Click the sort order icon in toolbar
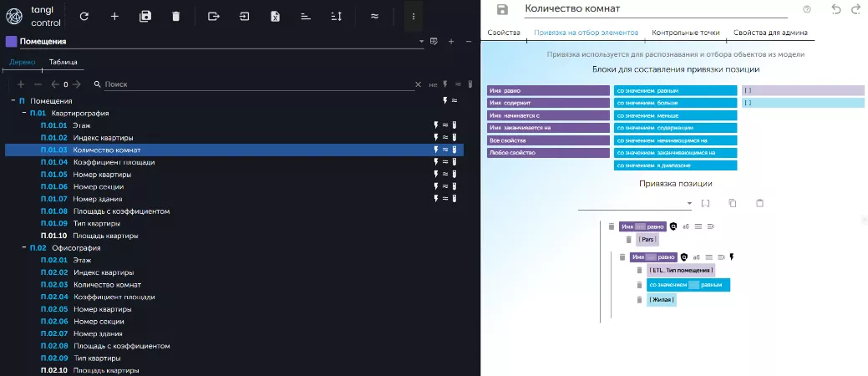This screenshot has width=868, height=376. click(x=336, y=16)
